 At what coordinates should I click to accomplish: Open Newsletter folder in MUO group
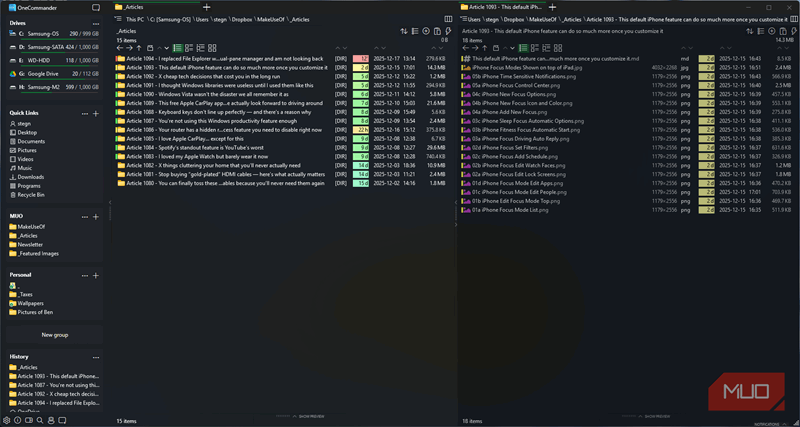click(x=30, y=244)
